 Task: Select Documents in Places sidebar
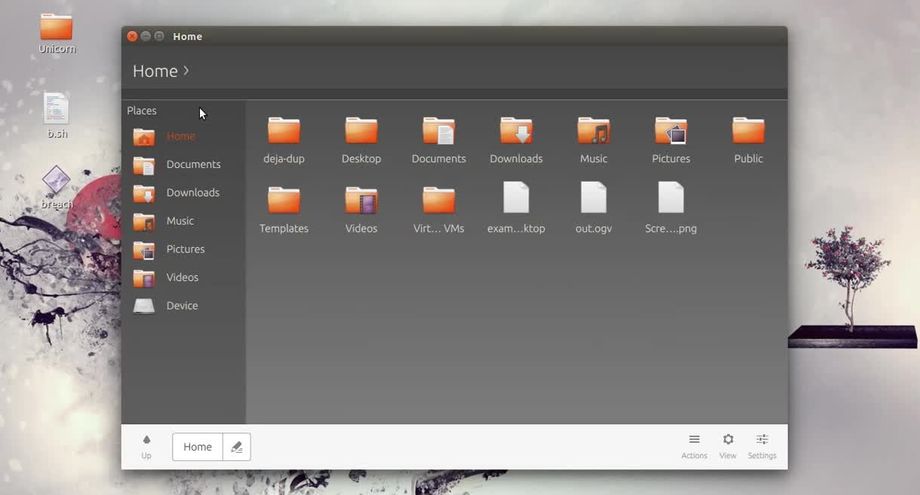[192, 165]
